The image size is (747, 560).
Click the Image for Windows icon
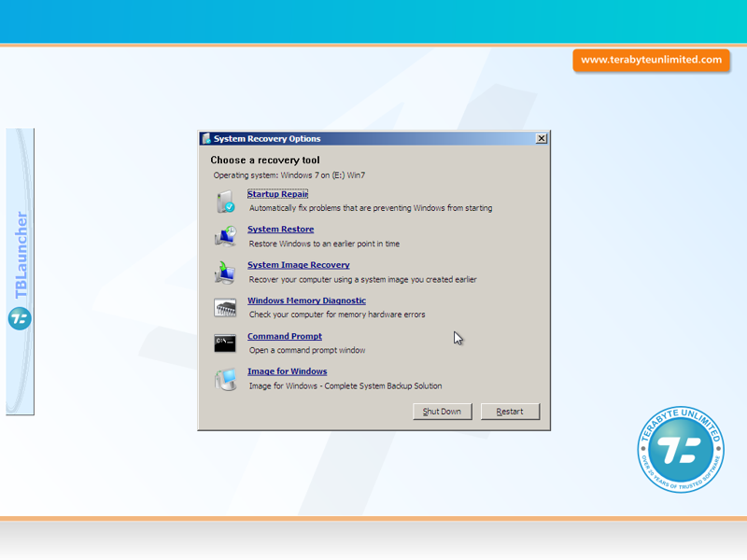[225, 379]
